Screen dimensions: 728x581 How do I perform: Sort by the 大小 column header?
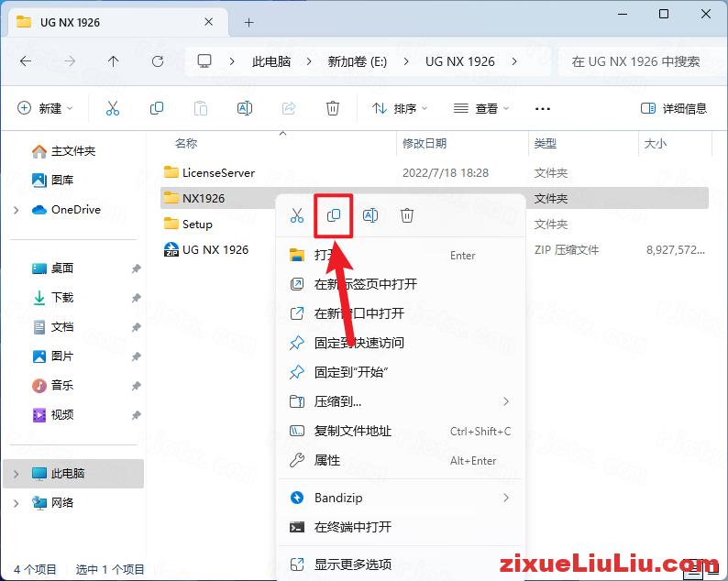[x=655, y=143]
